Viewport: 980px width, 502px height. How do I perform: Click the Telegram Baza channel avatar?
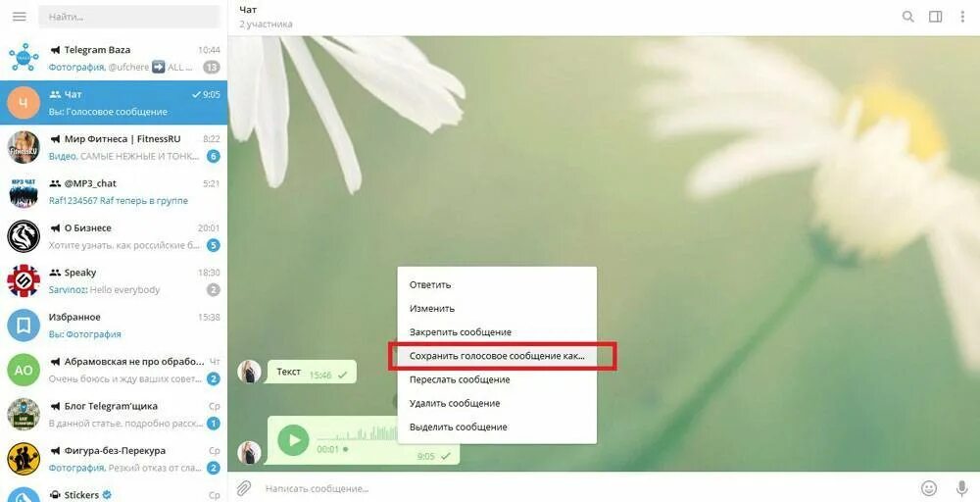24,58
